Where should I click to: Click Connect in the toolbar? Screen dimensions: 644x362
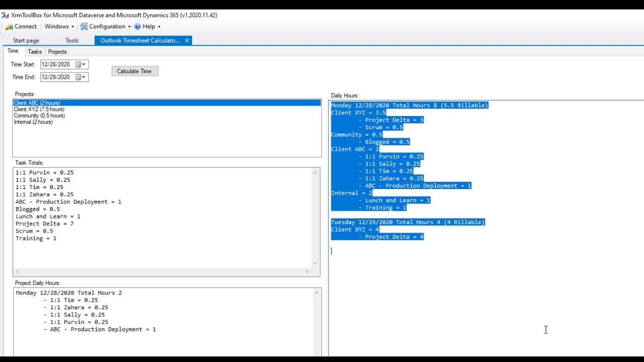(21, 27)
